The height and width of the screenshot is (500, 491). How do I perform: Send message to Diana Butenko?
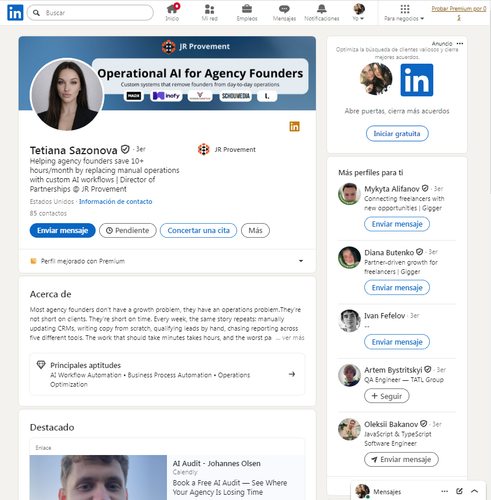pyautogui.click(x=397, y=288)
